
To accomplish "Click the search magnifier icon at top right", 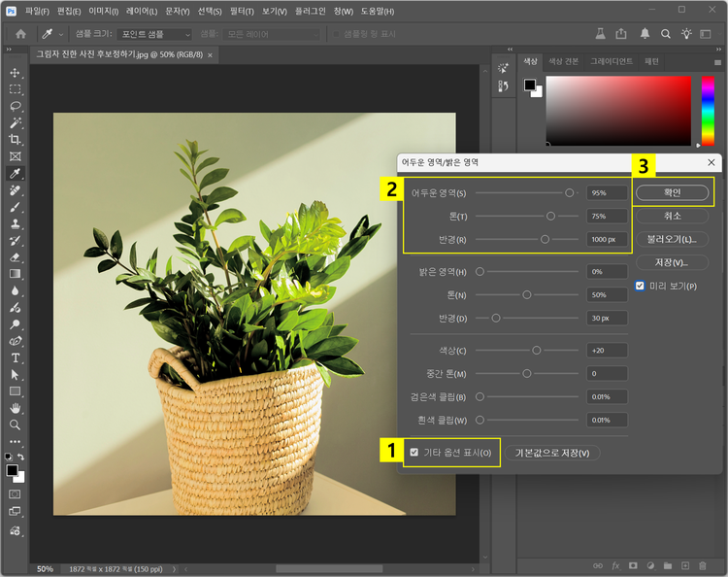I will pyautogui.click(x=666, y=33).
